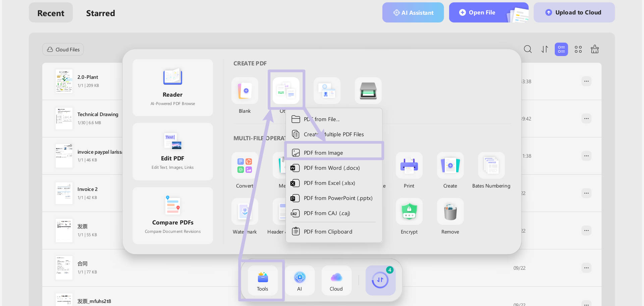Expand options menu for 2.0-Plant file
The height and width of the screenshot is (306, 644).
coord(586,81)
